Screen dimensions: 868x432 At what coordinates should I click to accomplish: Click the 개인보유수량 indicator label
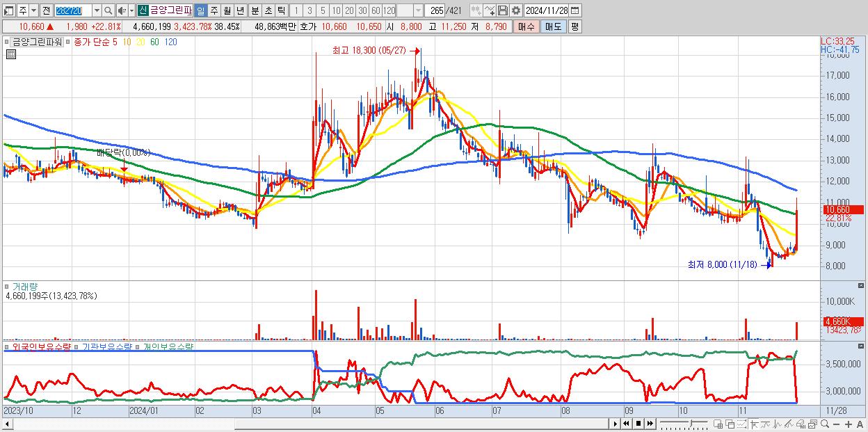pyautogui.click(x=168, y=346)
